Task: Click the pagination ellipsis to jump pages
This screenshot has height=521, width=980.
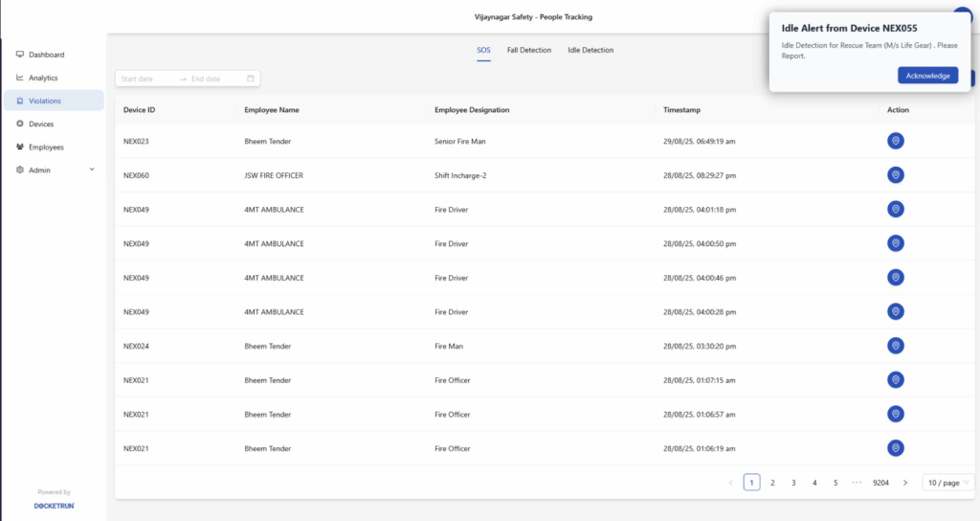Action: (x=857, y=483)
